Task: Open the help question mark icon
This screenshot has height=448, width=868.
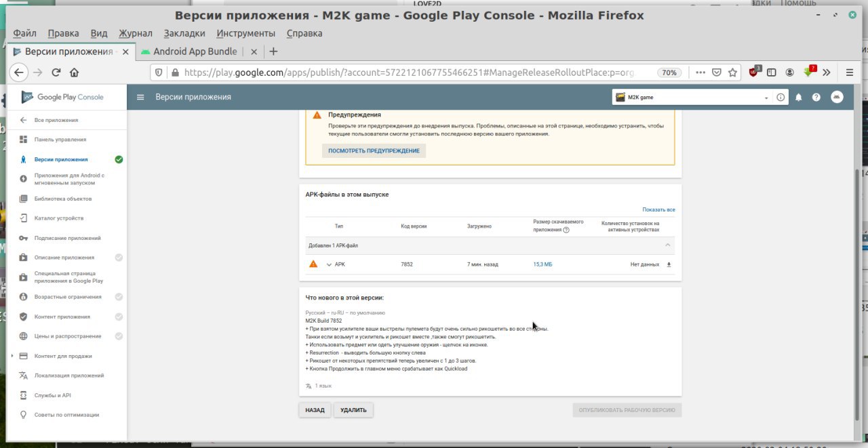Action: [x=816, y=97]
